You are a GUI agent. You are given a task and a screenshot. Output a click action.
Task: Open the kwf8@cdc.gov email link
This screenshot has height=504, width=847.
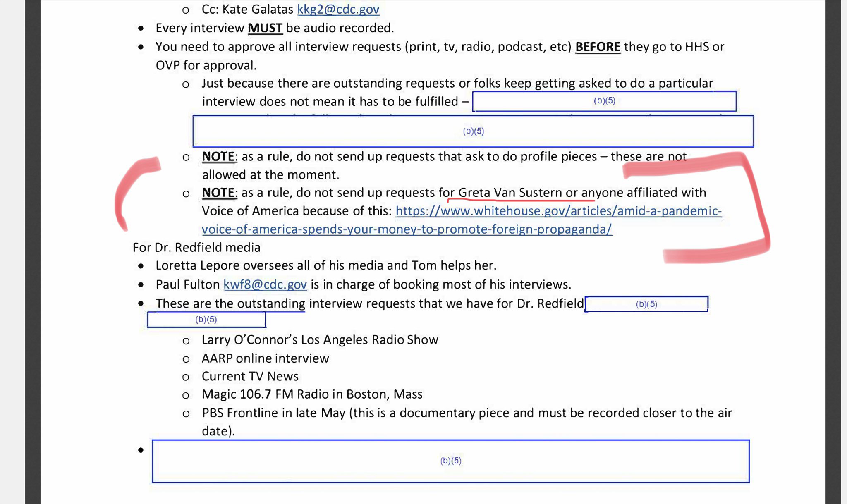(265, 284)
